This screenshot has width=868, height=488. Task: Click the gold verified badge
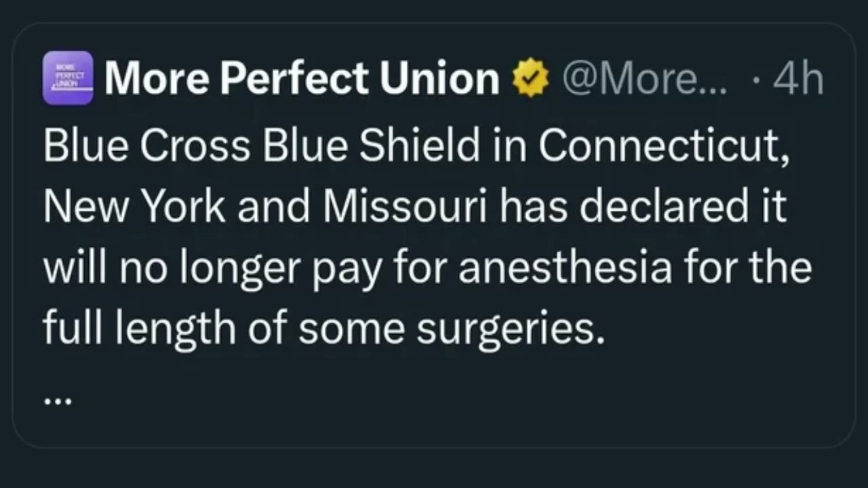pos(530,79)
